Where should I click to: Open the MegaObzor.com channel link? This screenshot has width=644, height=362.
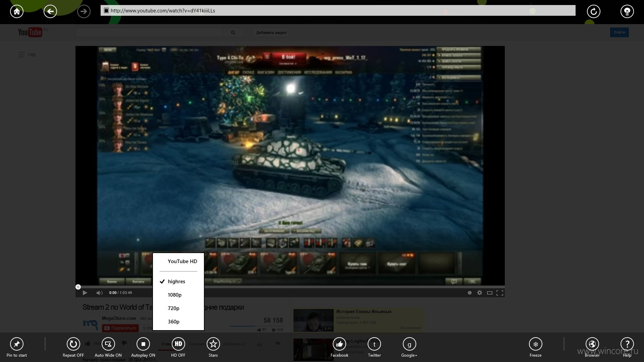(x=119, y=318)
